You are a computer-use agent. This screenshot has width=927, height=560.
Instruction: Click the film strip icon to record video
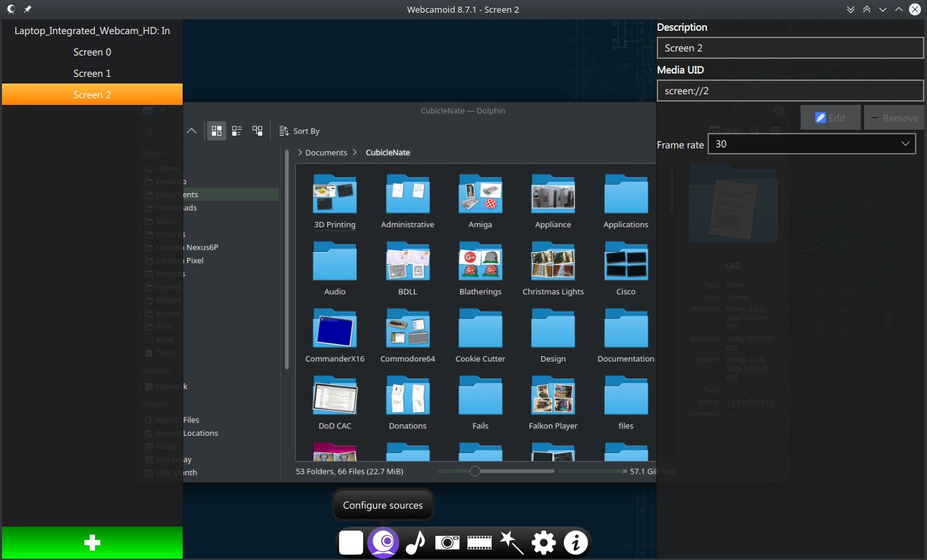click(479, 543)
